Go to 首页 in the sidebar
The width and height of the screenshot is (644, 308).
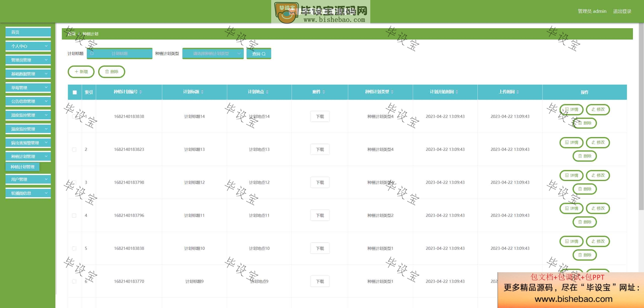pyautogui.click(x=28, y=32)
